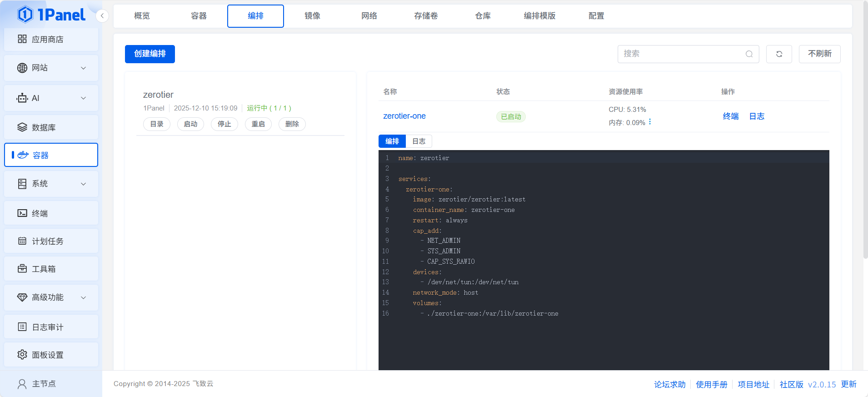Click the 主节点 user icon
This screenshot has height=397, width=868.
tap(22, 384)
